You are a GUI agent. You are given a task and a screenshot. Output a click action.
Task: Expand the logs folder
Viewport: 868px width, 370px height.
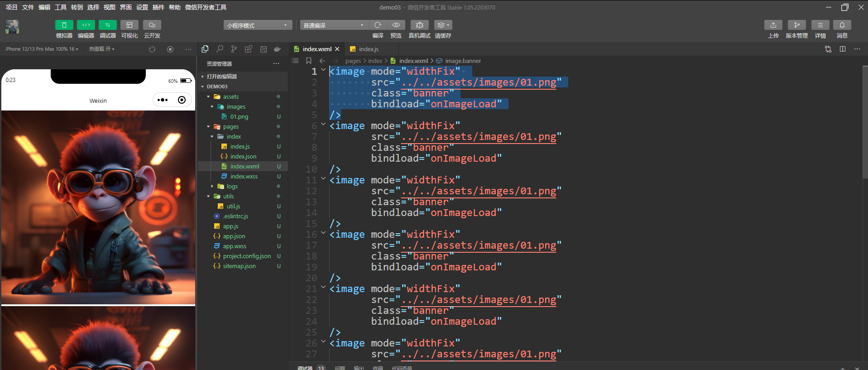tap(243, 186)
